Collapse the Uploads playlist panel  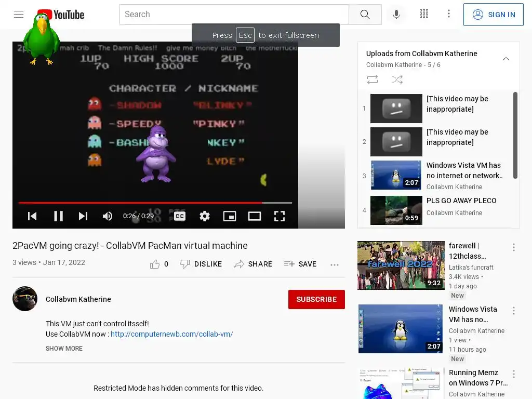pyautogui.click(x=506, y=59)
